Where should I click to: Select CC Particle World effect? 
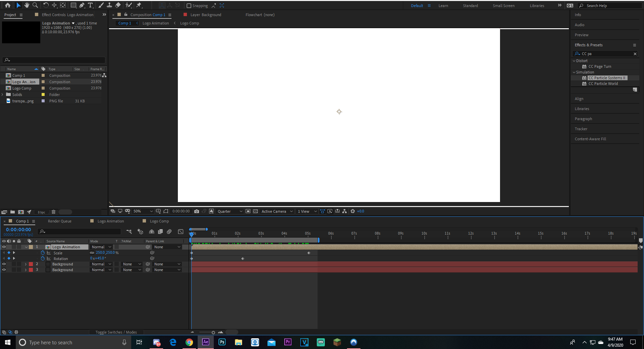[602, 84]
